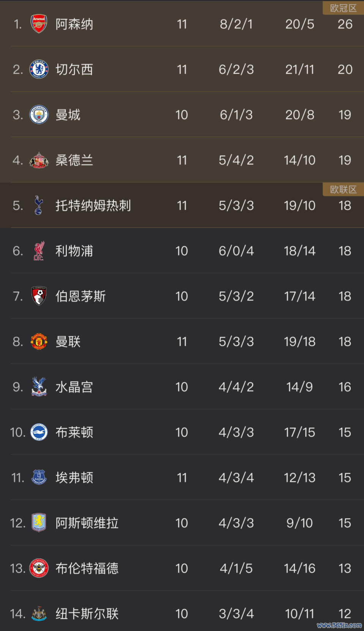This screenshot has width=364, height=631.
Task: Click the Aston Villa crest icon
Action: coord(39,523)
